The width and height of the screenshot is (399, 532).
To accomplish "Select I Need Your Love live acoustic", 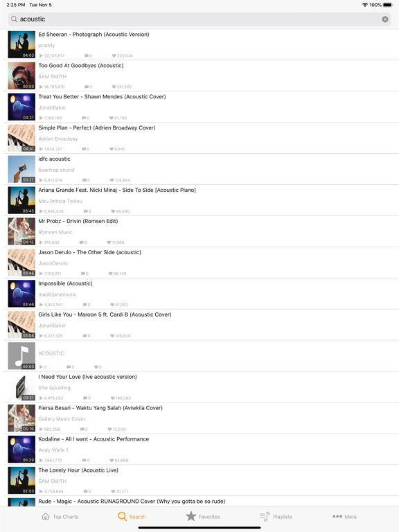I will coord(202,387).
